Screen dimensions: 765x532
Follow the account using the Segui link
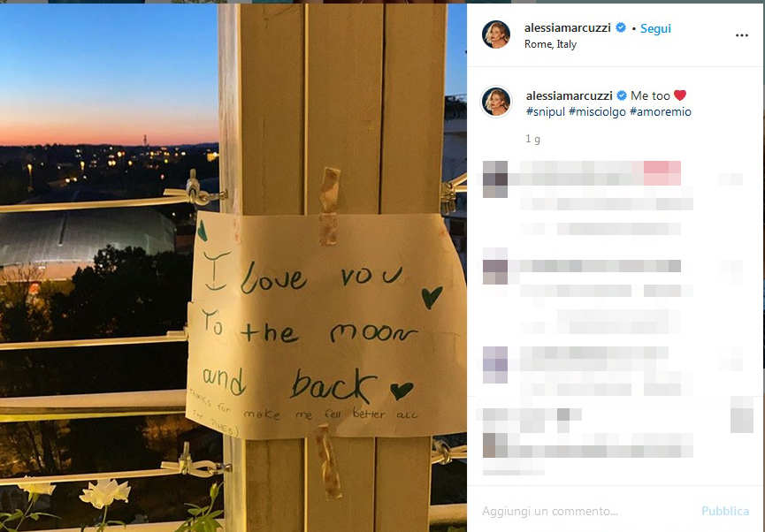coord(655,29)
